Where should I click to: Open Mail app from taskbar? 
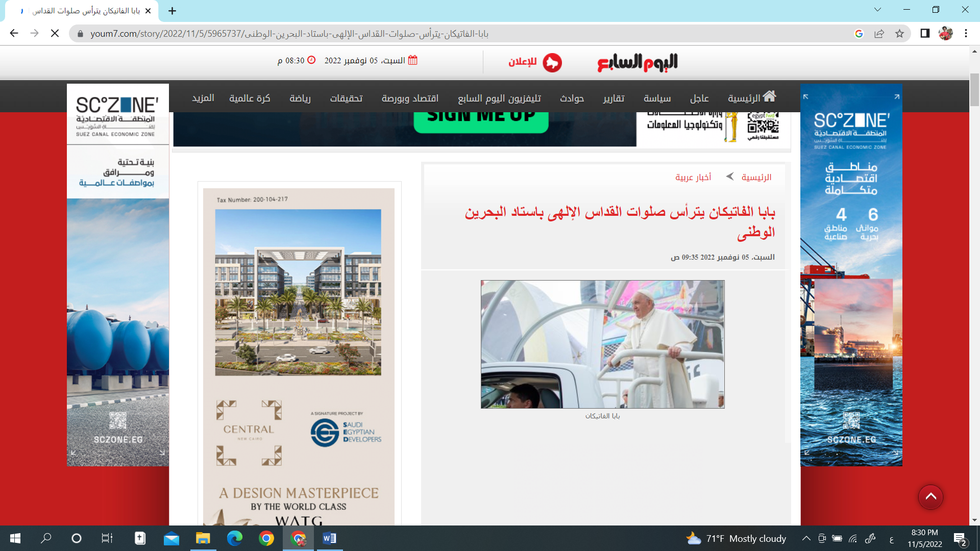(171, 538)
